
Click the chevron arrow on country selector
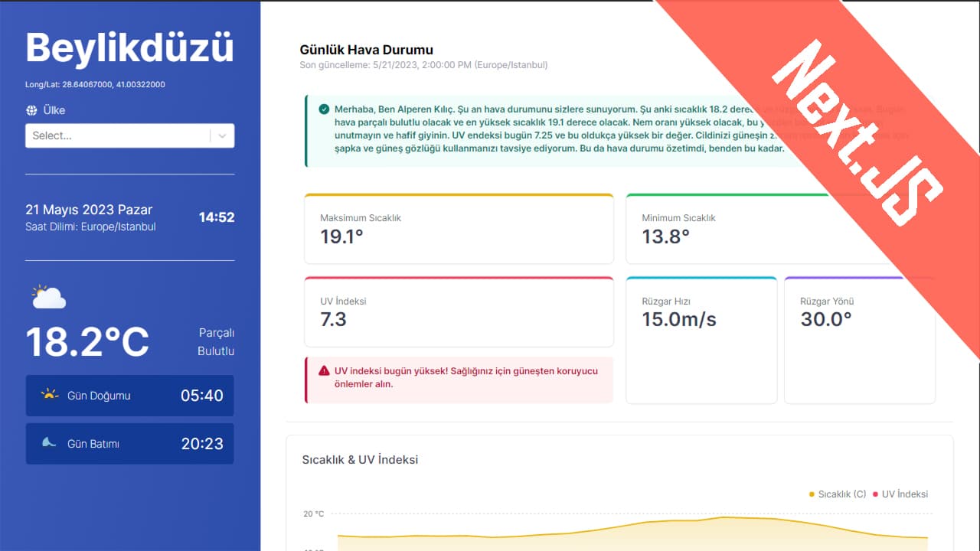point(222,135)
